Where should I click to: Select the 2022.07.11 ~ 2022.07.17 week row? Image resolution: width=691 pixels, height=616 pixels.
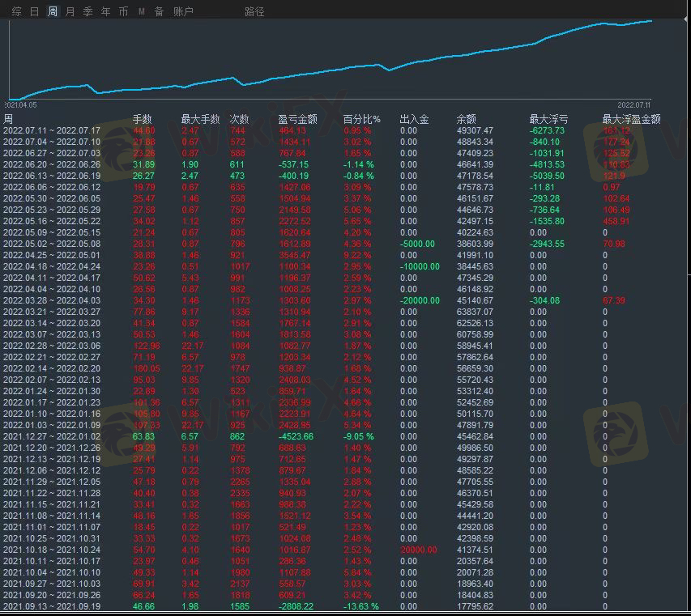[52, 130]
